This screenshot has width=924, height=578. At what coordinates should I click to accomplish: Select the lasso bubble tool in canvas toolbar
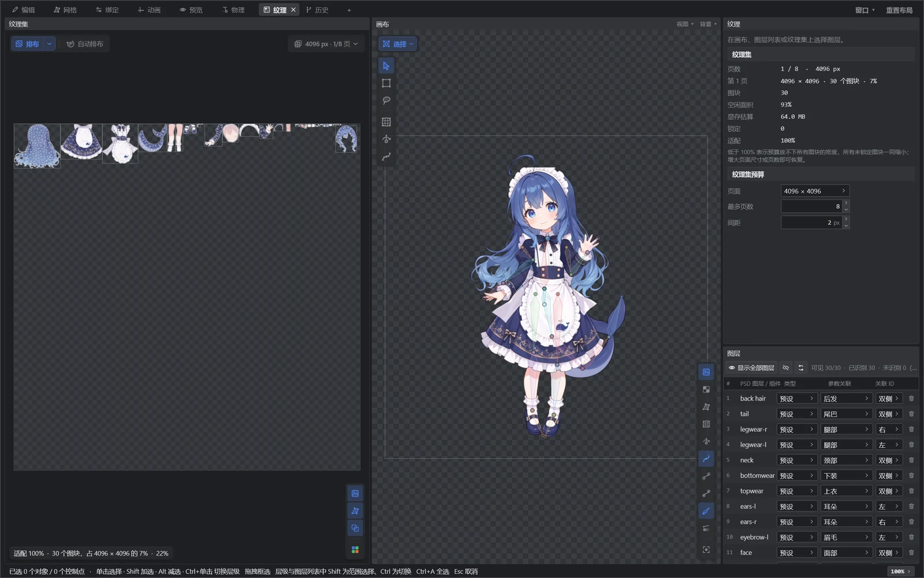386,101
